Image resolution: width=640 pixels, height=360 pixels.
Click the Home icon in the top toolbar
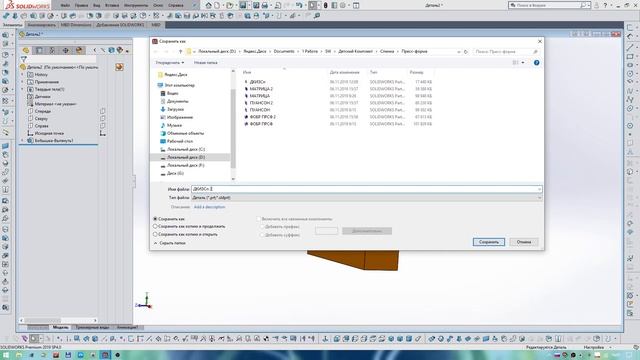point(209,5)
